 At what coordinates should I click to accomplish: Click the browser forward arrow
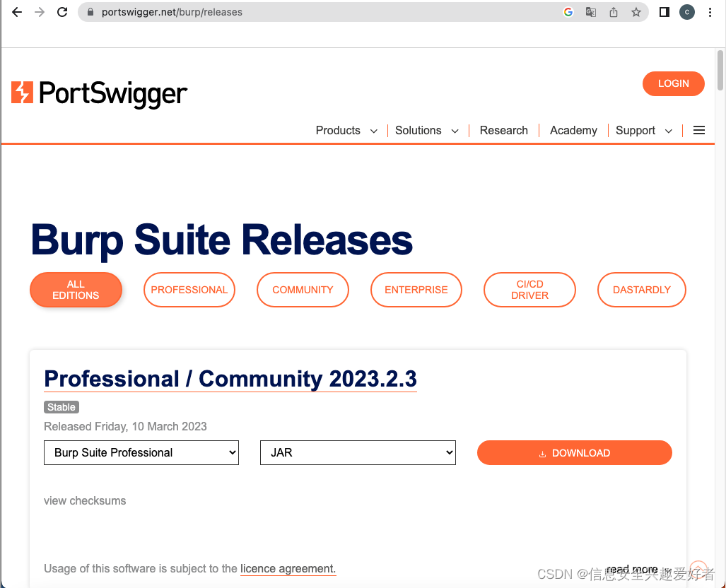(x=40, y=12)
